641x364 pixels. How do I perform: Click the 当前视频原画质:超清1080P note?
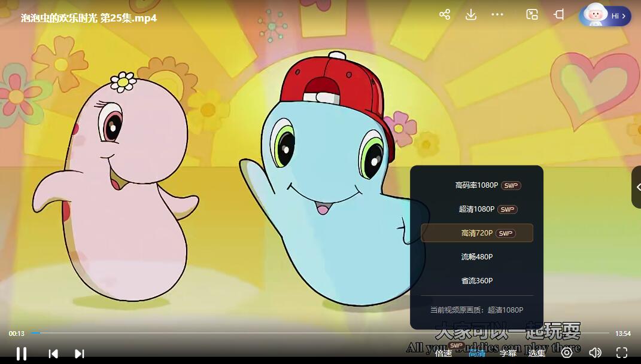[476, 310]
